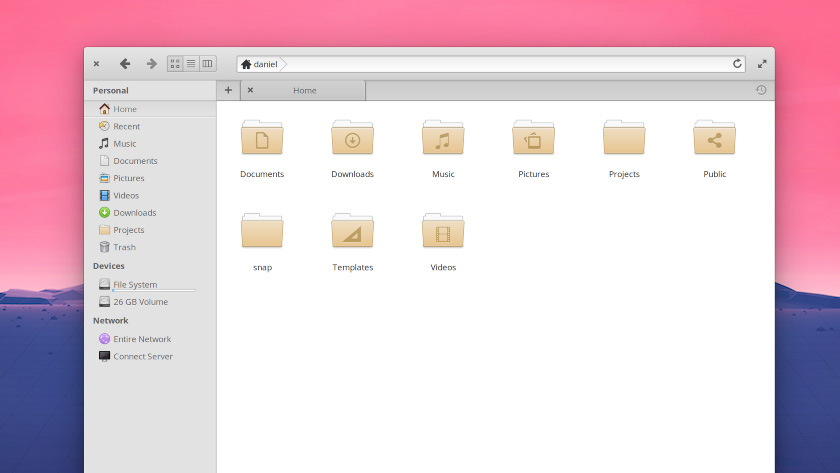Click the home icon in the path bar

click(x=246, y=64)
